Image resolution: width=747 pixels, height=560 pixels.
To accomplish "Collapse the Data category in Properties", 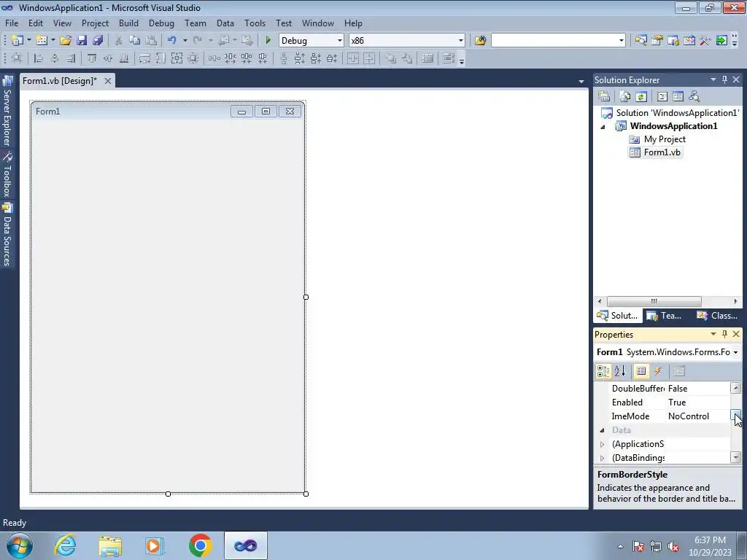I will click(x=602, y=430).
